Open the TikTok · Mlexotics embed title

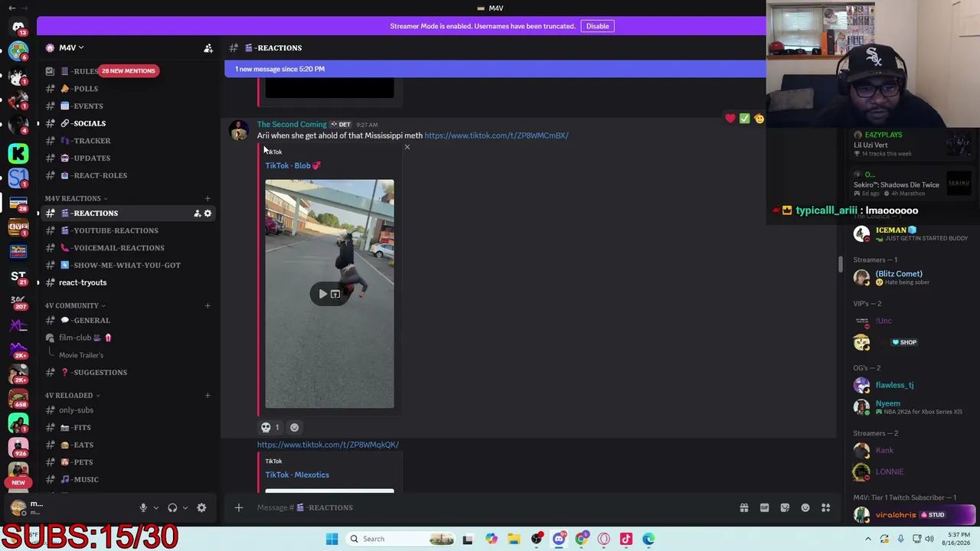[297, 474]
